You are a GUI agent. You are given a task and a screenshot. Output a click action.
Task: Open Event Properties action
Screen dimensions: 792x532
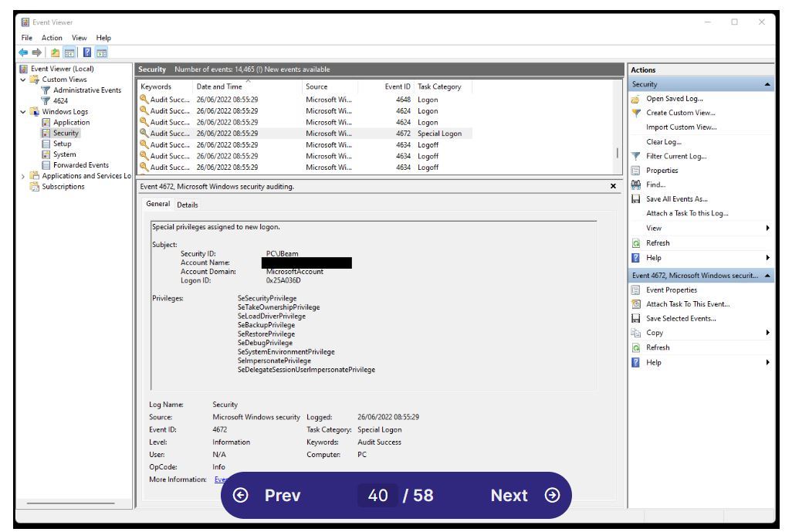pos(672,290)
